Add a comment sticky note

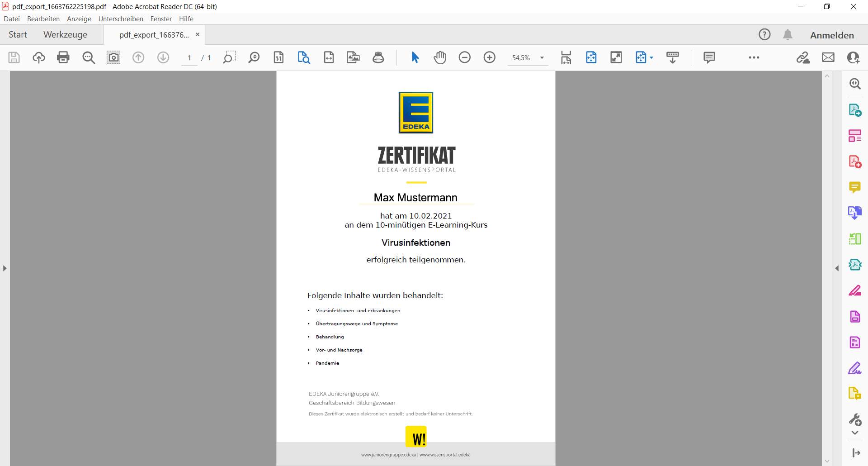[709, 57]
